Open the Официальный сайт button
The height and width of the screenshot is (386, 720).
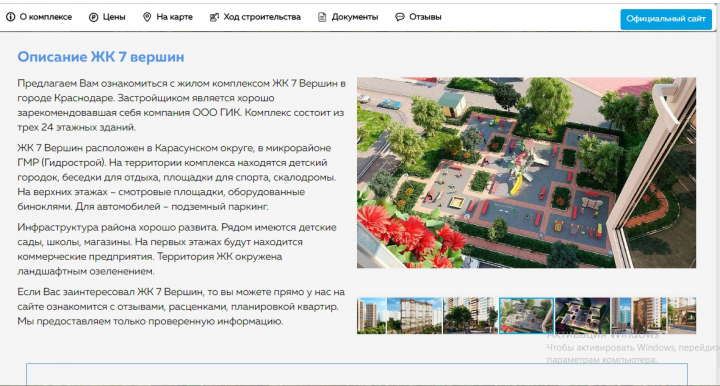666,19
